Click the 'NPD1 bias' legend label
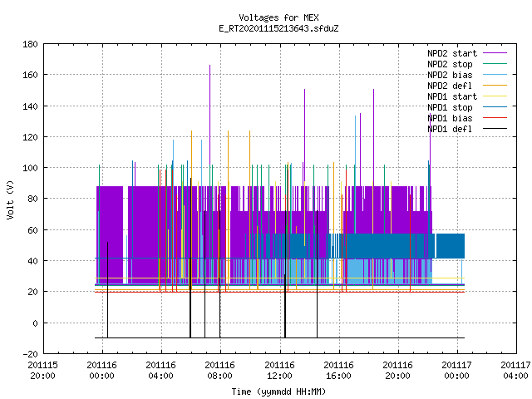This screenshot has width=532, height=399. click(x=450, y=118)
